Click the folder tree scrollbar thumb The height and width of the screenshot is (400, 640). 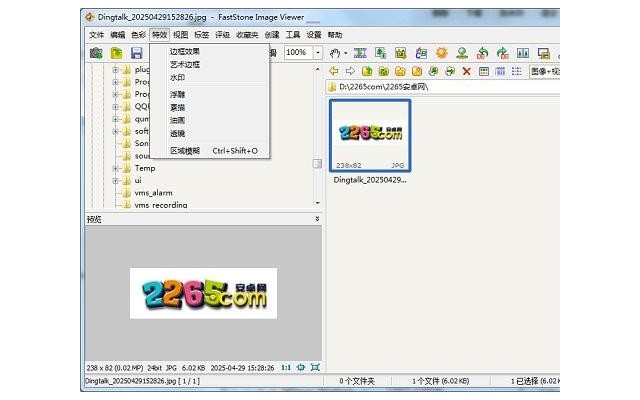click(x=317, y=164)
